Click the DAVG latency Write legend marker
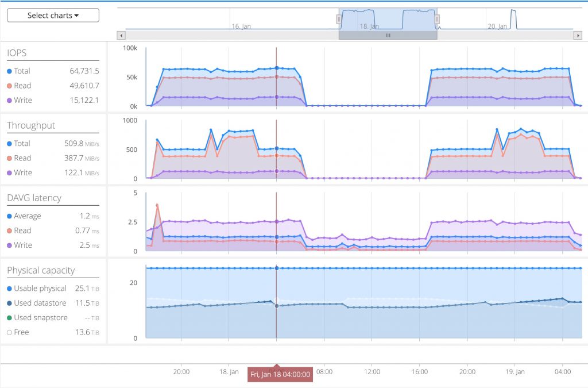The image size is (588, 388). click(x=9, y=245)
